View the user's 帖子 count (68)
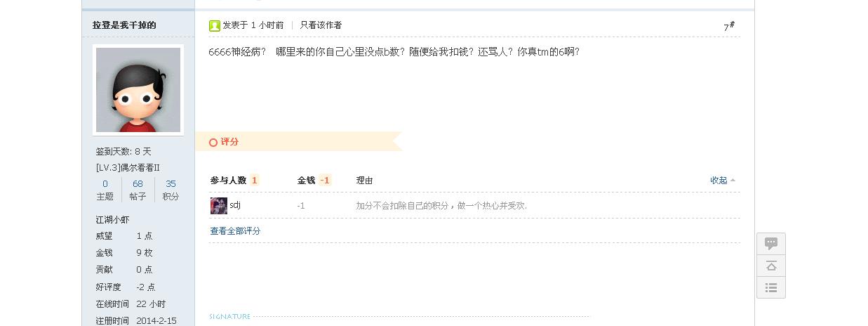Screen dimensions: 868x326 click(x=138, y=184)
